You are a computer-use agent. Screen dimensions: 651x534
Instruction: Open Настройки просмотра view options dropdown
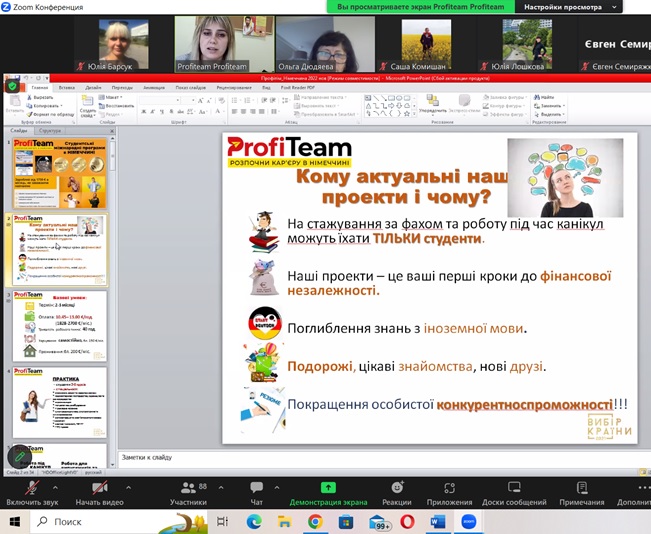point(569,7)
